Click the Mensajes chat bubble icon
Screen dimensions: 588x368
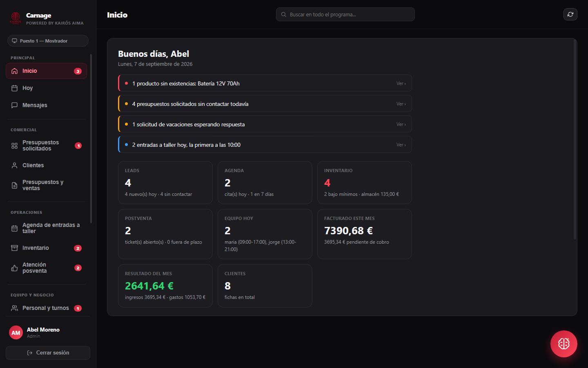coord(15,105)
